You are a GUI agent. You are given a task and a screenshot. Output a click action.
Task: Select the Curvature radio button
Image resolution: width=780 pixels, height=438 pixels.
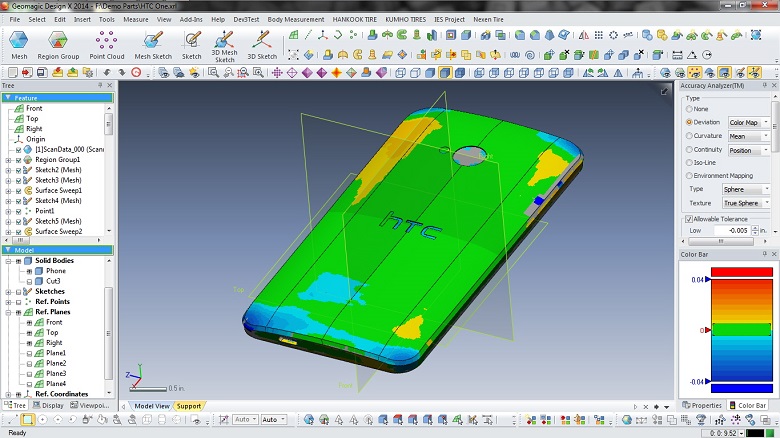689,136
